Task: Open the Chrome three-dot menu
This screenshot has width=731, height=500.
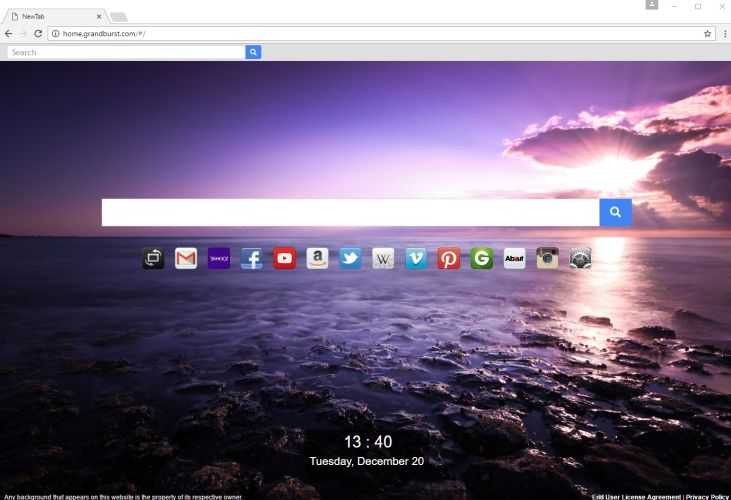Action: [725, 34]
